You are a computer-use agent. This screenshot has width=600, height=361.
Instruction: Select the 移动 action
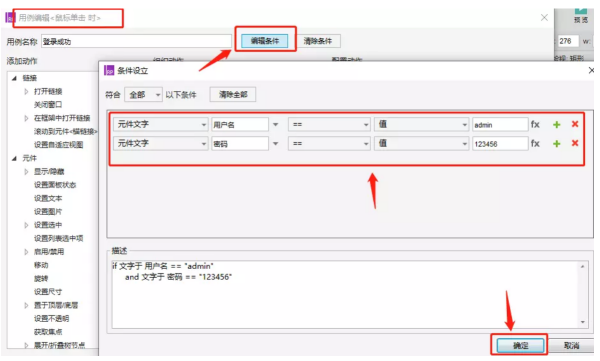(41, 265)
